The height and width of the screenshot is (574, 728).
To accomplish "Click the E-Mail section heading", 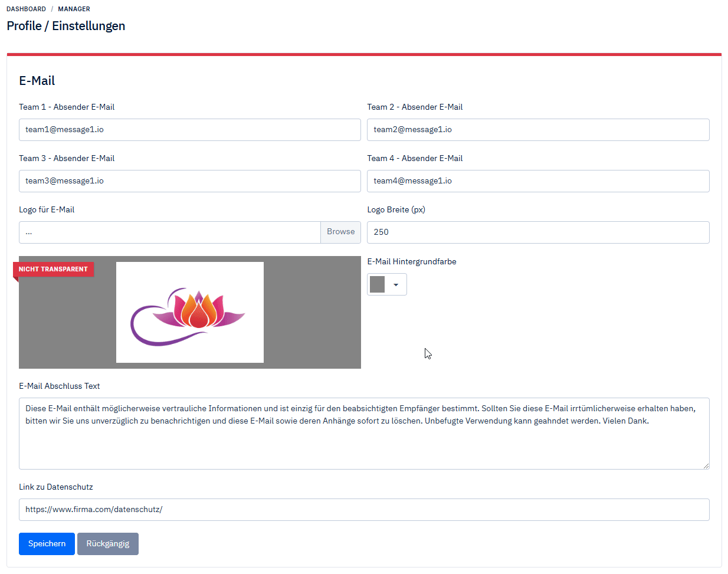I will click(37, 81).
